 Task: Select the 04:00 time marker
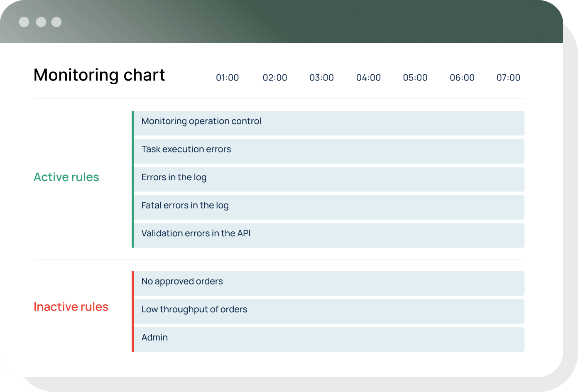point(369,78)
